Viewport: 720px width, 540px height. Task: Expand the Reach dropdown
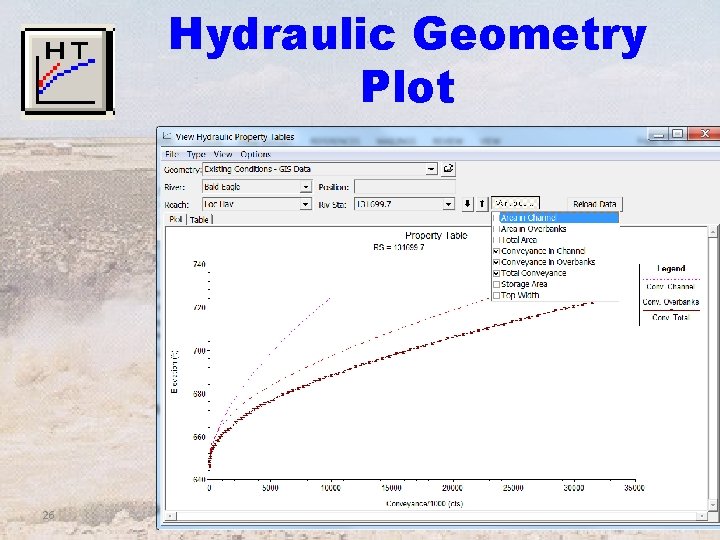tap(305, 204)
